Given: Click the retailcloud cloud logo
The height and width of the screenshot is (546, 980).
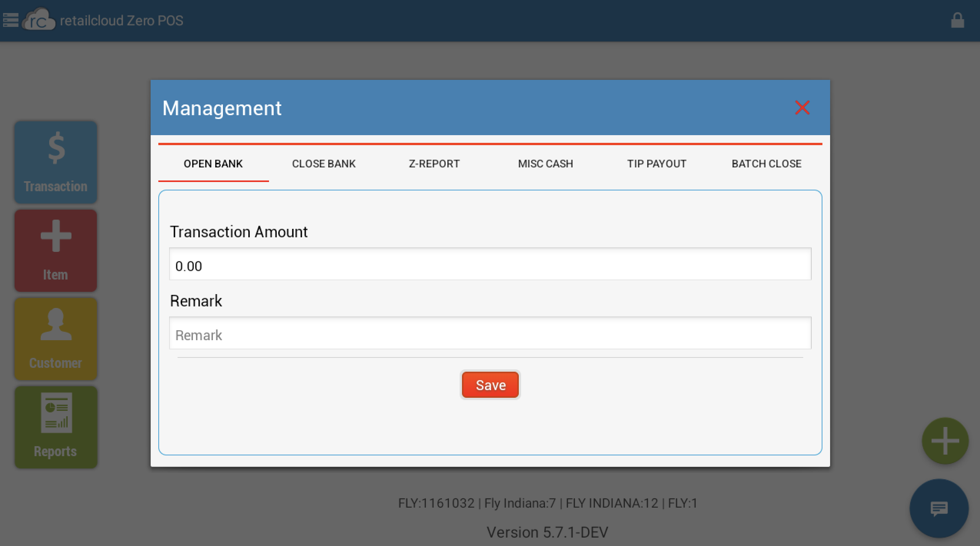Looking at the screenshot, I should tap(39, 19).
